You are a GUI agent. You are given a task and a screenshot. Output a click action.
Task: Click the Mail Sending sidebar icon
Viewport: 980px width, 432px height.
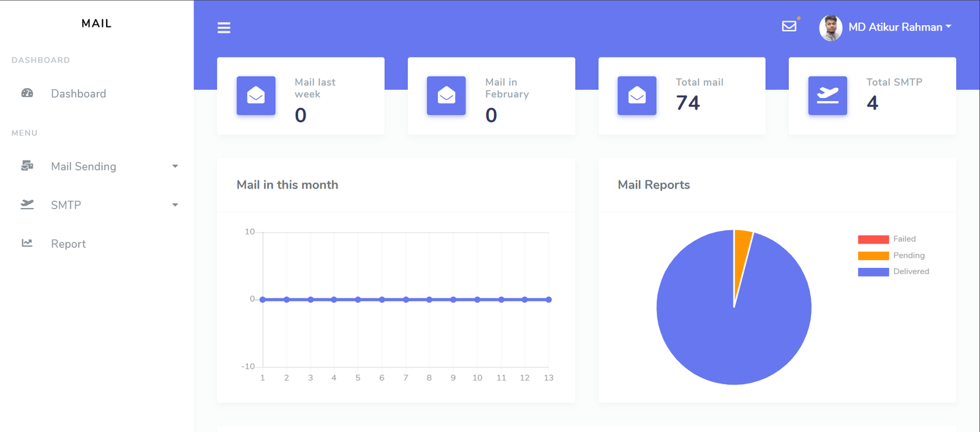click(x=27, y=166)
